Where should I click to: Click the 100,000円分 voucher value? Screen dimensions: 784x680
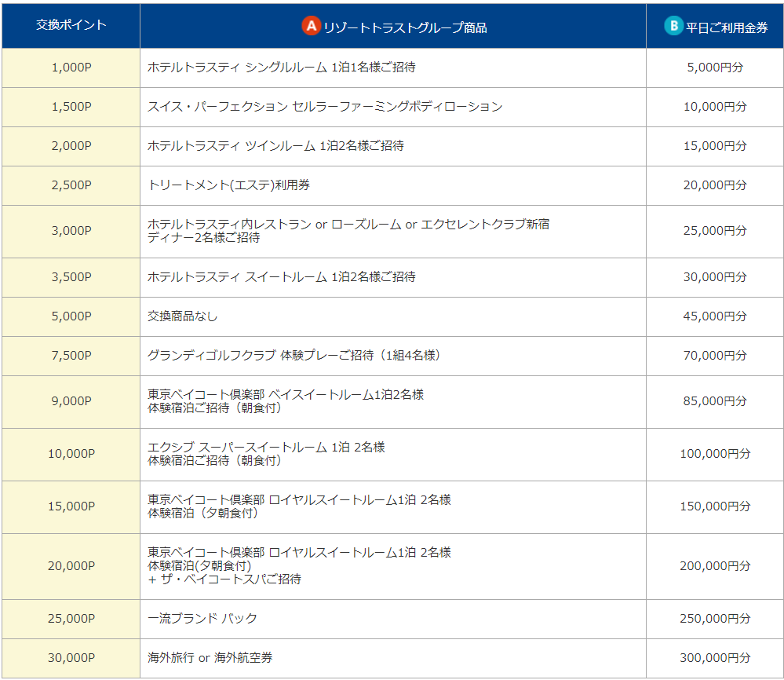tap(715, 453)
